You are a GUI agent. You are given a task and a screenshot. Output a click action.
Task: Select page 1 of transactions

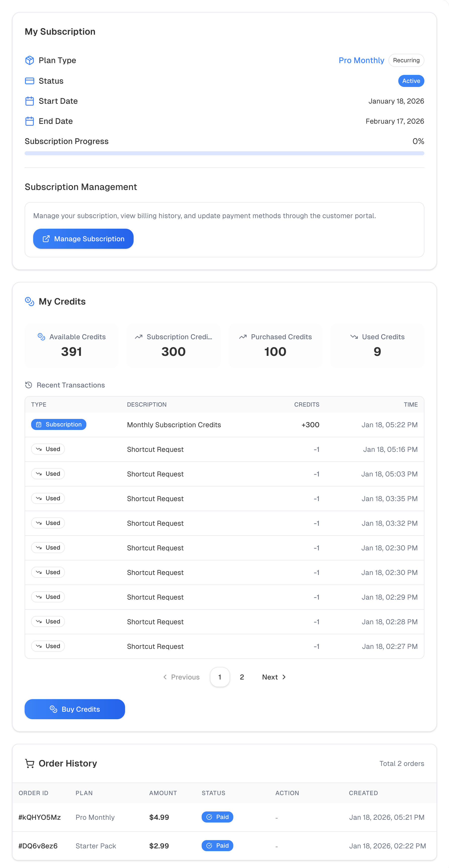tap(220, 677)
